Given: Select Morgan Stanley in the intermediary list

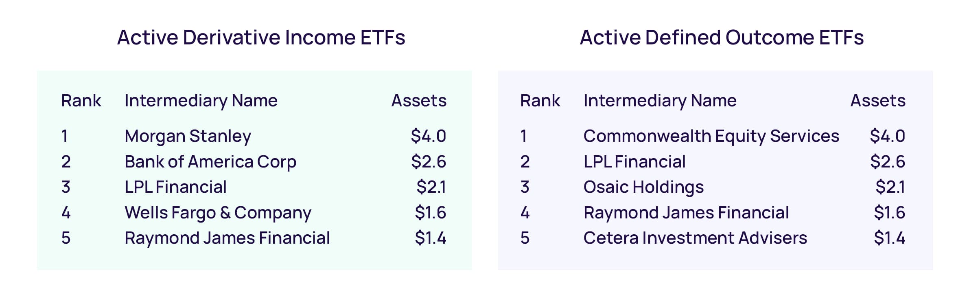Looking at the screenshot, I should point(188,136).
